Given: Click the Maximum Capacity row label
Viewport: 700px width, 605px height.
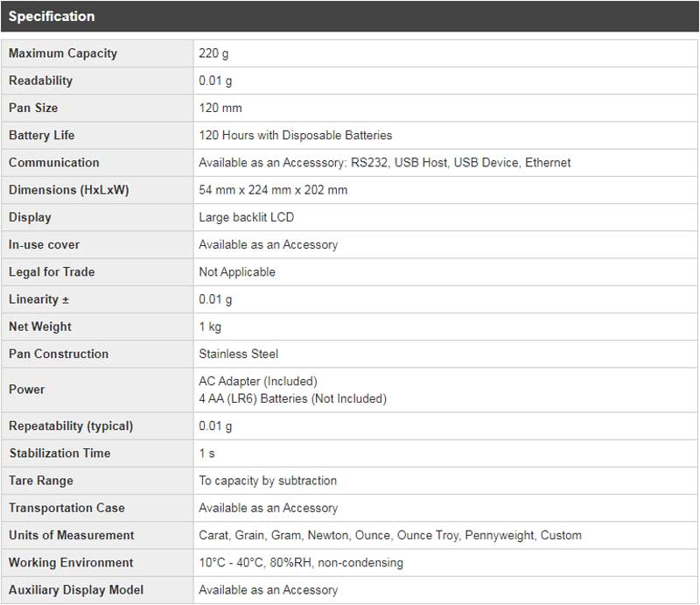Looking at the screenshot, I should pyautogui.click(x=63, y=53).
